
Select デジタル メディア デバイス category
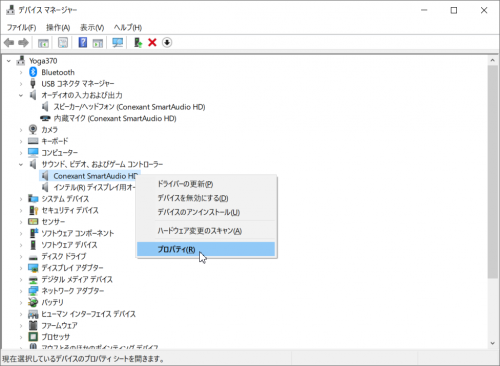coord(77,279)
